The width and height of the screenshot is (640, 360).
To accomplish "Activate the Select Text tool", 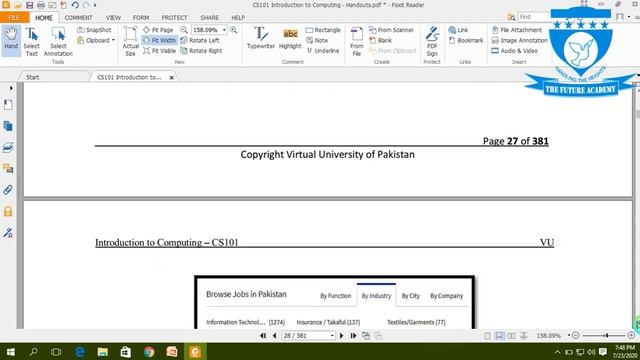I will [31, 42].
